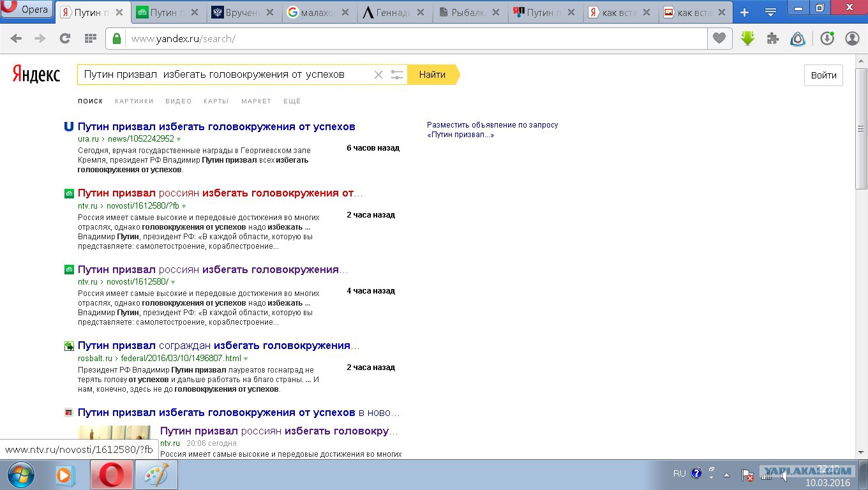Open the rosbalt.ru result headline link
This screenshot has height=490, width=868.
tap(219, 345)
